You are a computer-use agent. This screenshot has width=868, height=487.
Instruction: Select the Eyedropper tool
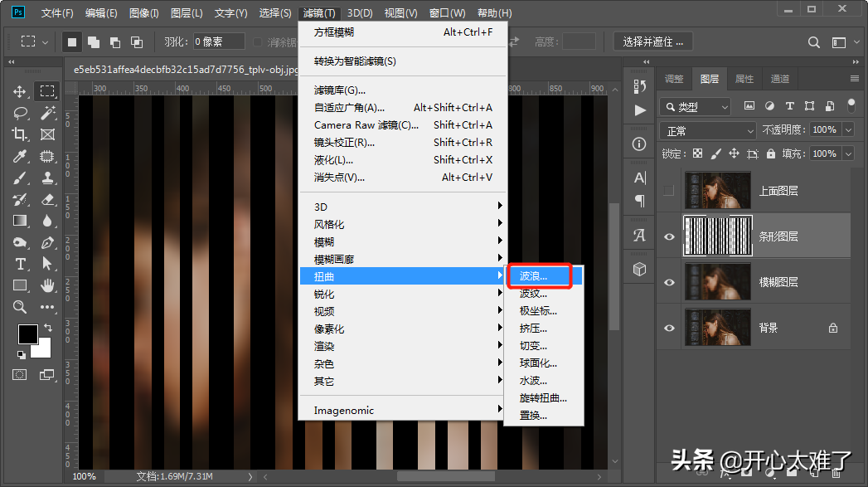click(x=20, y=156)
